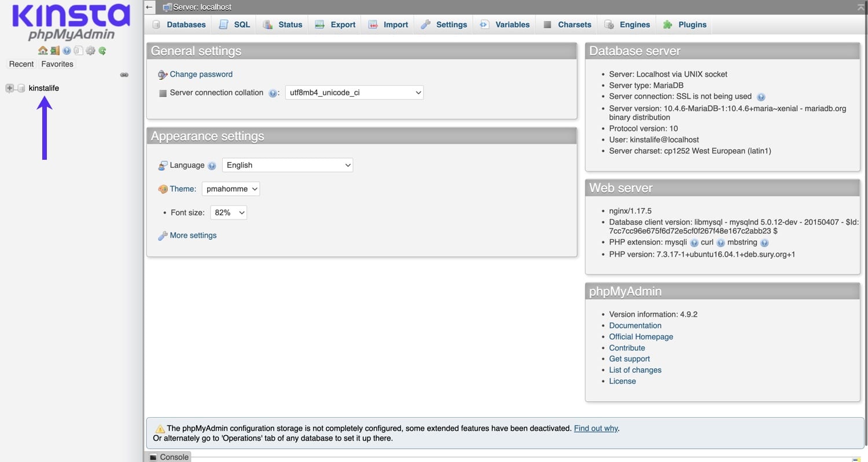Open More settings under Appearance settings
The height and width of the screenshot is (462, 868).
(193, 235)
